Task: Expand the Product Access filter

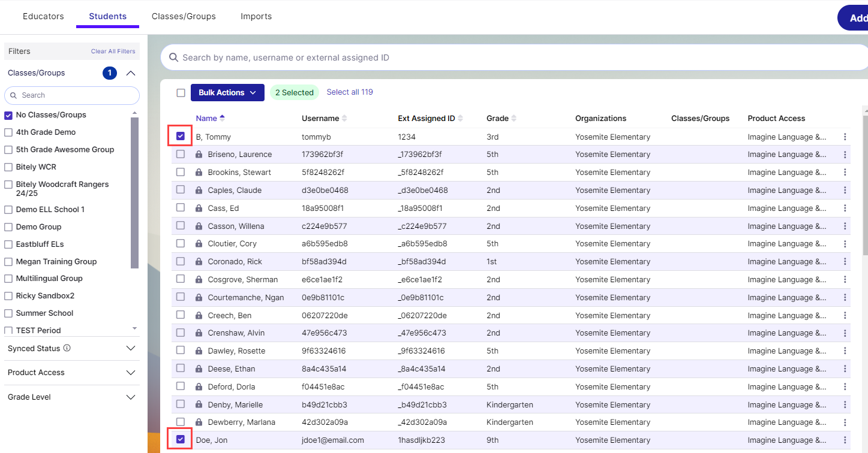Action: pyautogui.click(x=131, y=373)
